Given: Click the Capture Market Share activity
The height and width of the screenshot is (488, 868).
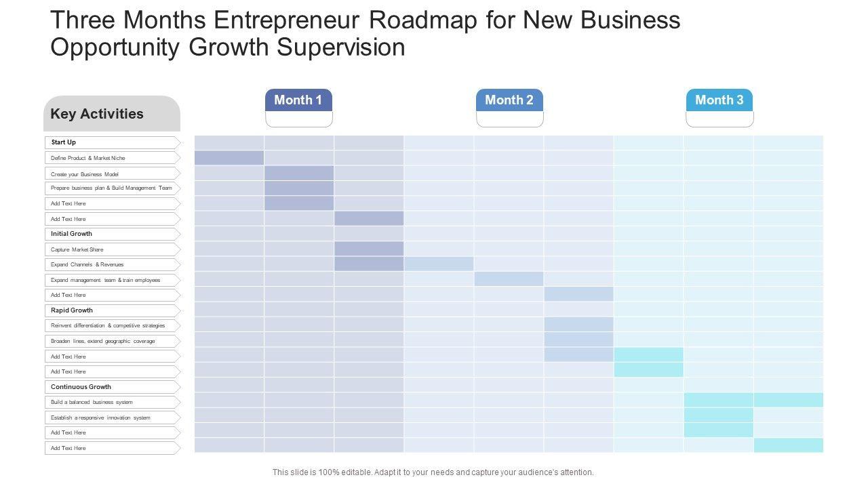Looking at the screenshot, I should 77,249.
